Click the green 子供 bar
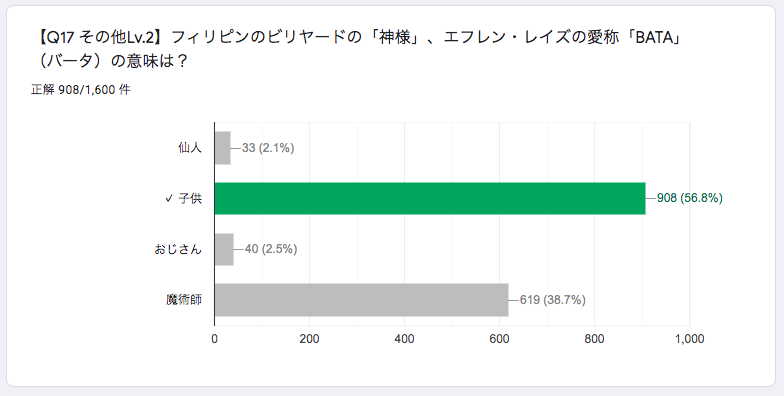Viewport: 784px width, 396px height. click(x=430, y=198)
